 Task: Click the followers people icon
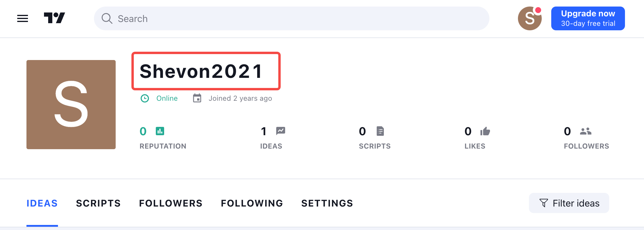tap(585, 131)
